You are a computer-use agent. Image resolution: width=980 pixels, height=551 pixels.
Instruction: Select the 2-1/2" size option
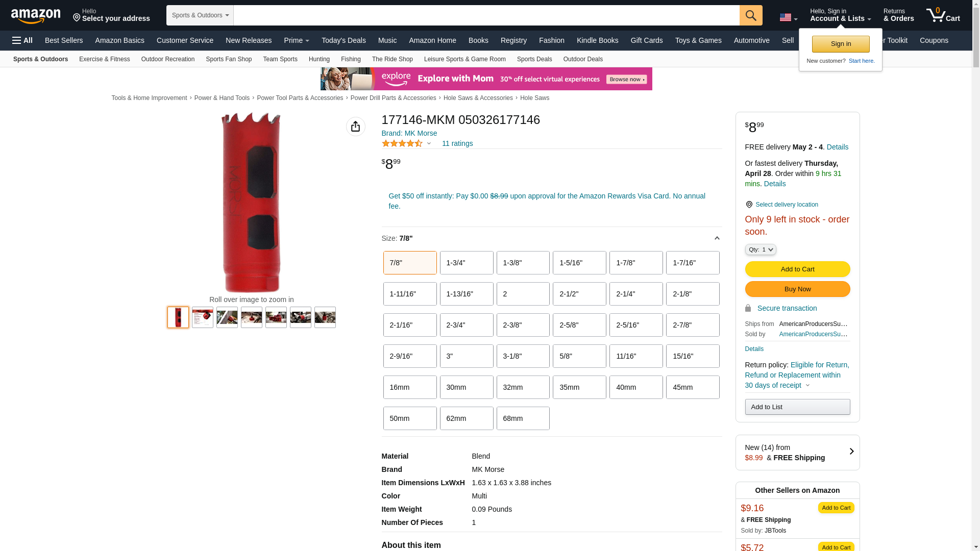coord(579,294)
